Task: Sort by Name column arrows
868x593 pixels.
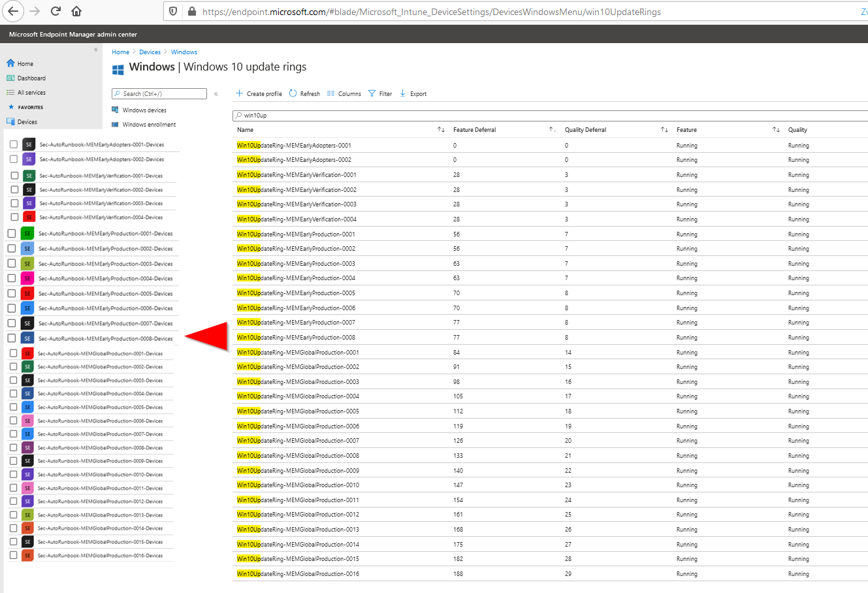Action: click(x=441, y=129)
